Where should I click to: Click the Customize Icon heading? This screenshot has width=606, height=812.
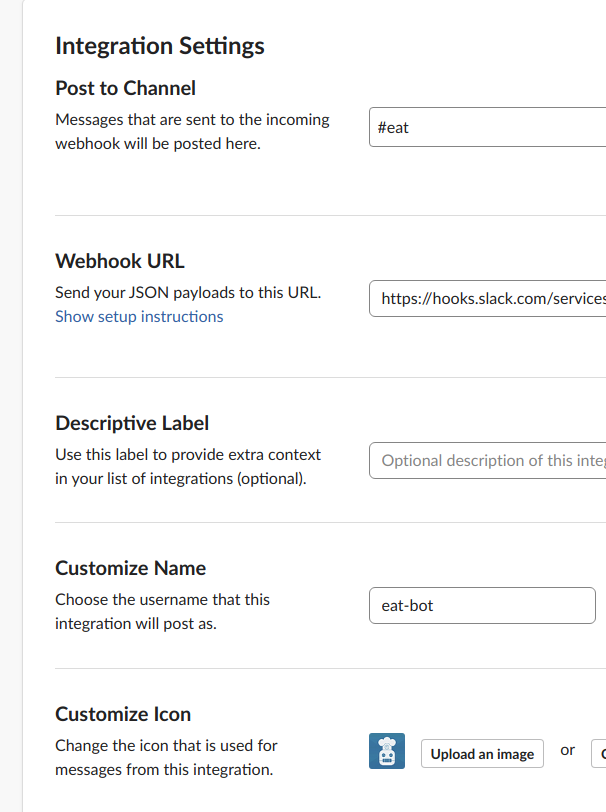[123, 714]
